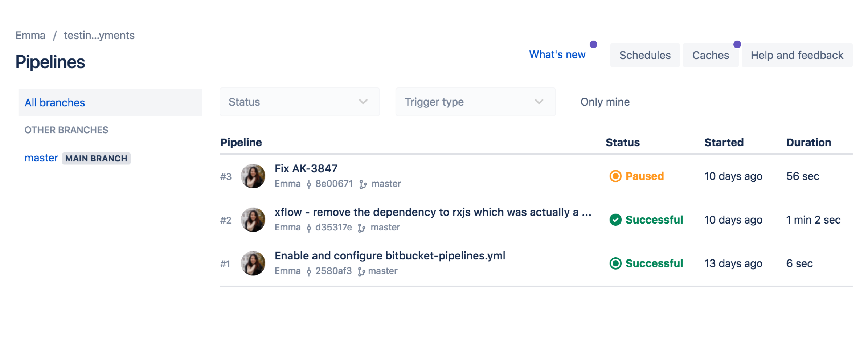Click Emma's avatar on pipeline #3
The width and height of the screenshot is (868, 360).
[253, 176]
